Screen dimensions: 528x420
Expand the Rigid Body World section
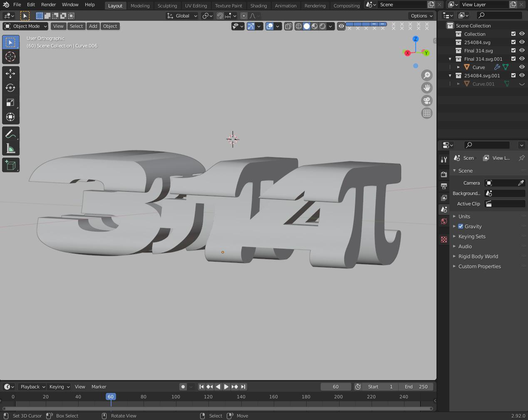(x=478, y=257)
